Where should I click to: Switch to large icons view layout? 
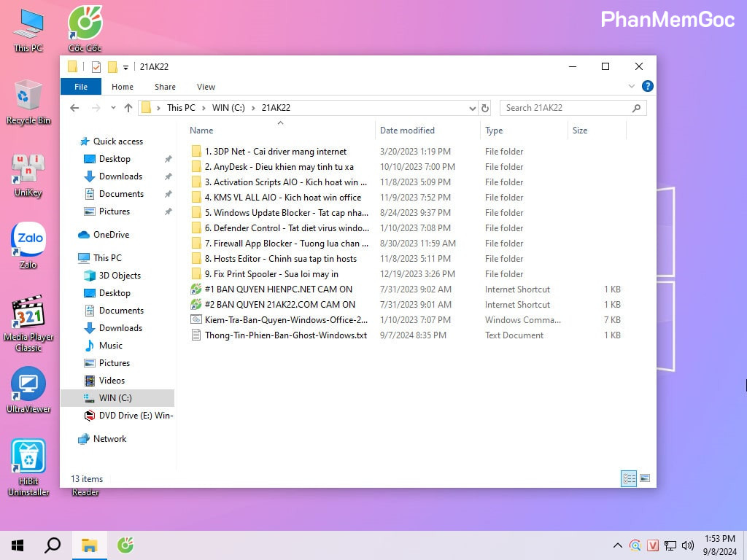coord(645,478)
